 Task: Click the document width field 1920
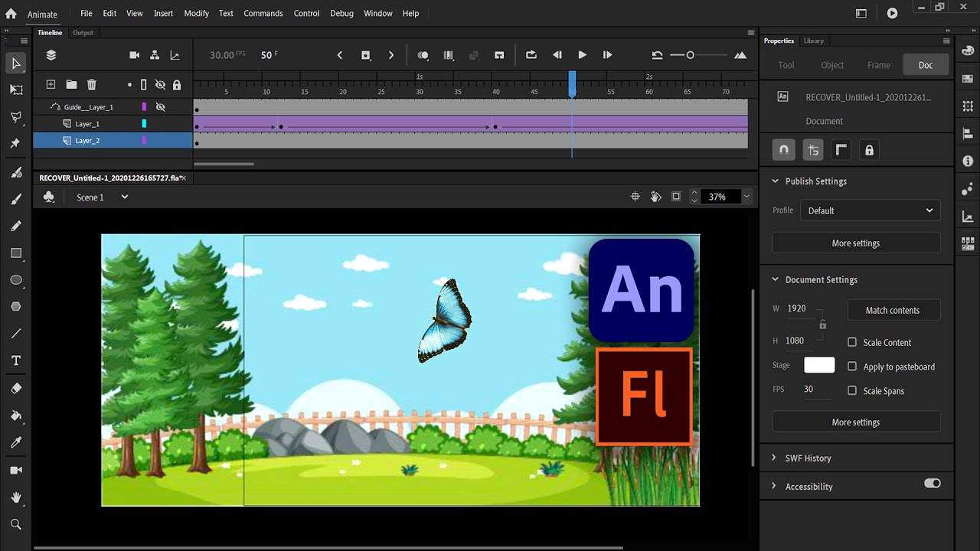coord(799,308)
